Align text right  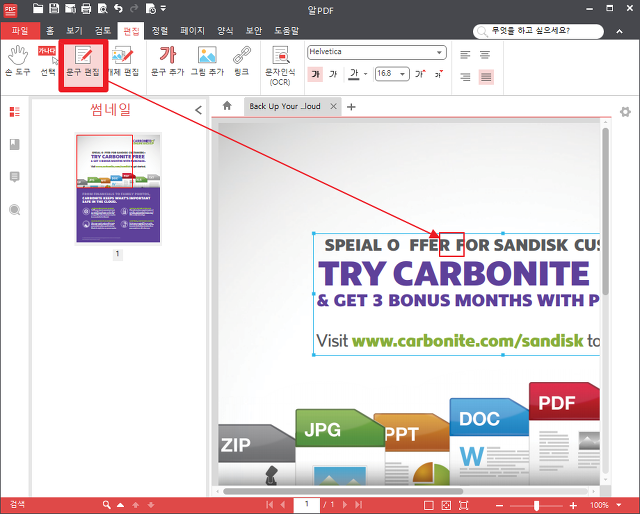(x=465, y=77)
